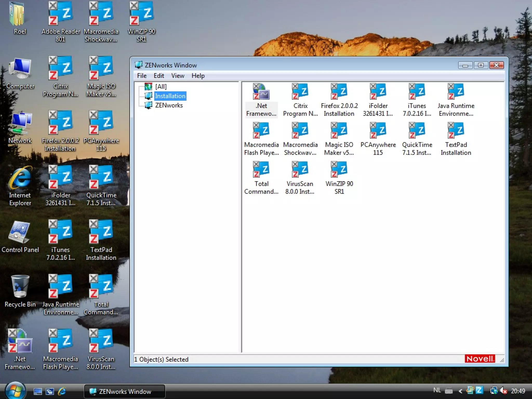Select .Net Framework desktop shortcut
Image resolution: width=532 pixels, height=399 pixels.
click(20, 349)
